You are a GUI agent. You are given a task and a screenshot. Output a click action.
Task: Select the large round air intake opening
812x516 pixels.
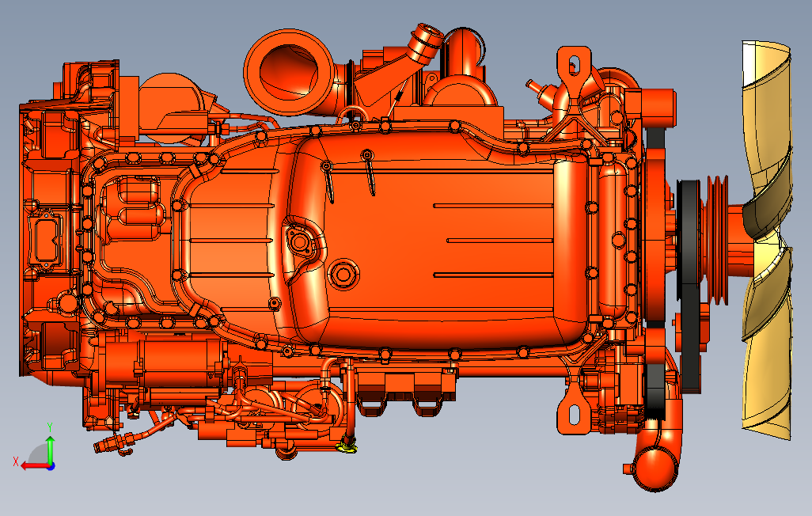click(x=289, y=71)
